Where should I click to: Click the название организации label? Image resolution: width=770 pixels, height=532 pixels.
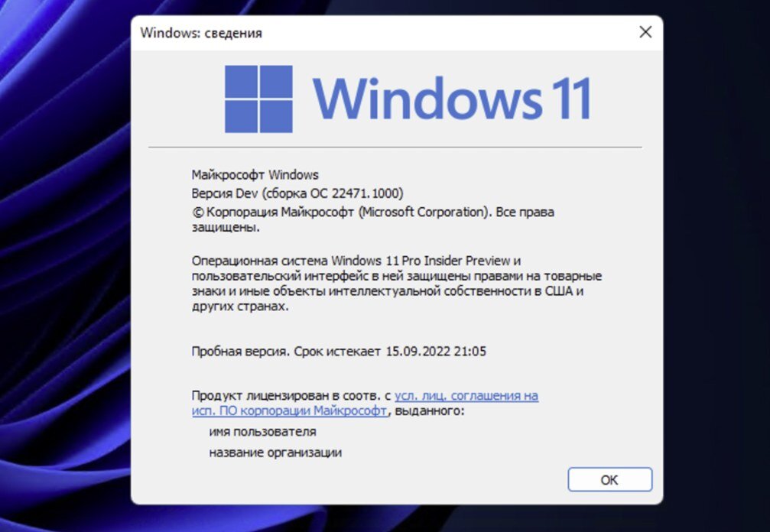point(275,453)
